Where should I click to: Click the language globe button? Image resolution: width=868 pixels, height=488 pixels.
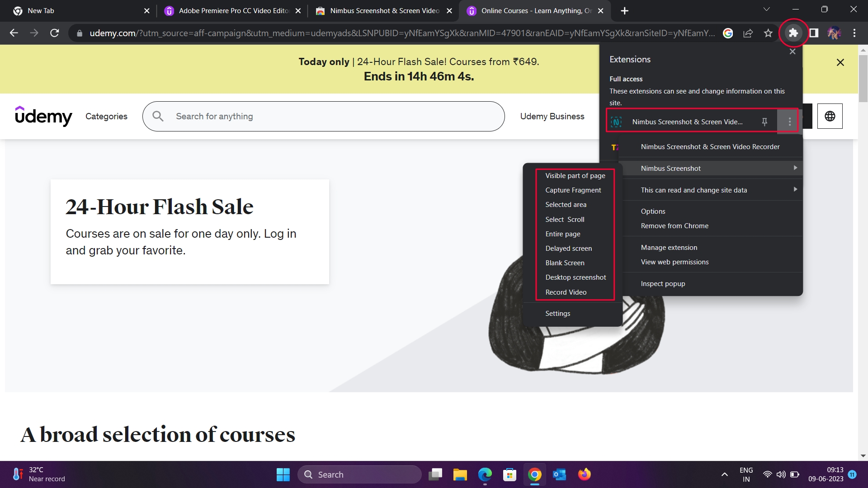[x=830, y=116]
